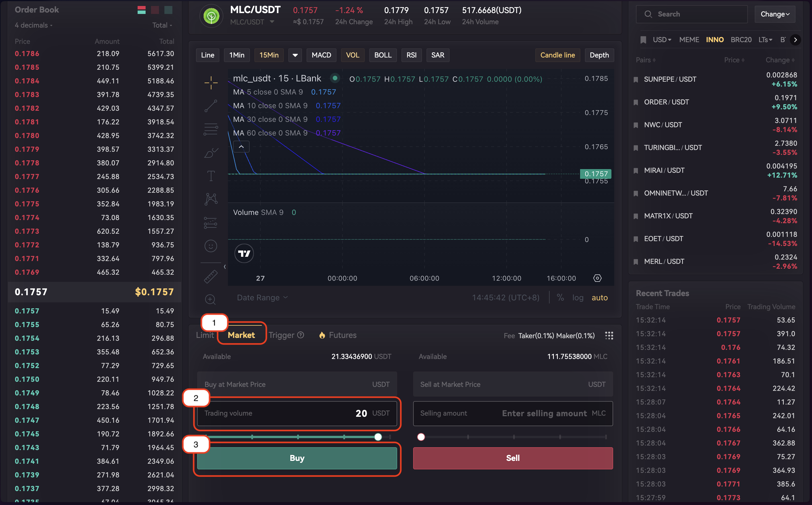The image size is (812, 505).
Task: Switch to Candle line view
Action: (x=558, y=55)
